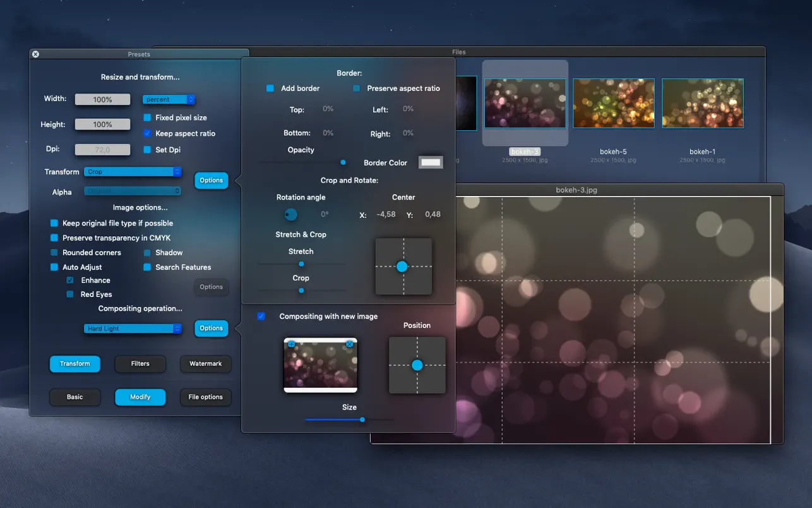Toggle the Keep aspect ratio checkbox
The image size is (812, 508).
pos(147,133)
